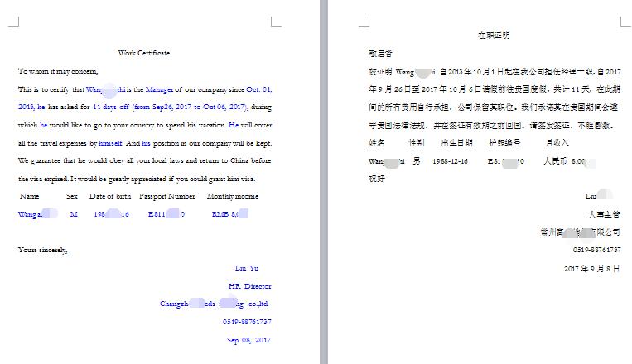
Task: Click the blue word 'Manager'
Action: (x=159, y=89)
